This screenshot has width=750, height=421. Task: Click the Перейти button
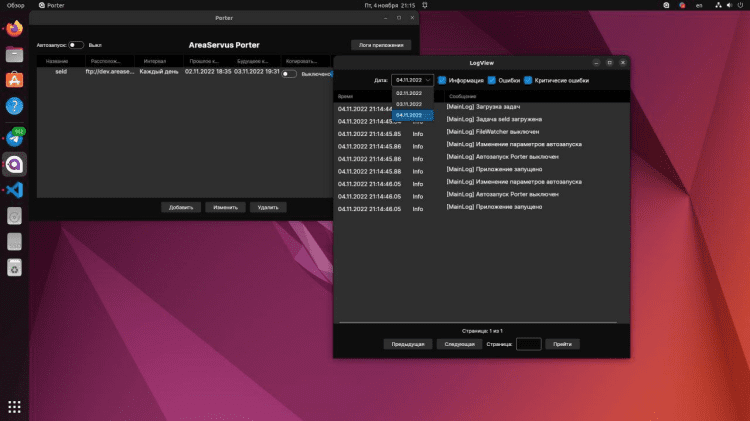point(562,344)
